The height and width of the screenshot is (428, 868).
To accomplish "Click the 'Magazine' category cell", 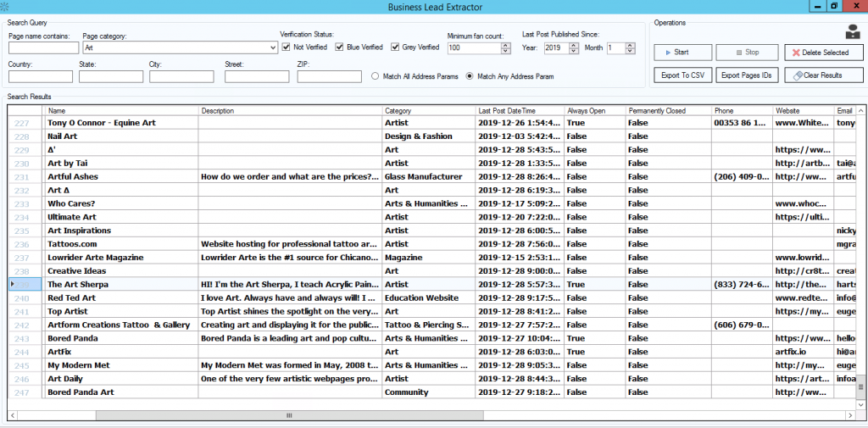I will click(x=428, y=258).
